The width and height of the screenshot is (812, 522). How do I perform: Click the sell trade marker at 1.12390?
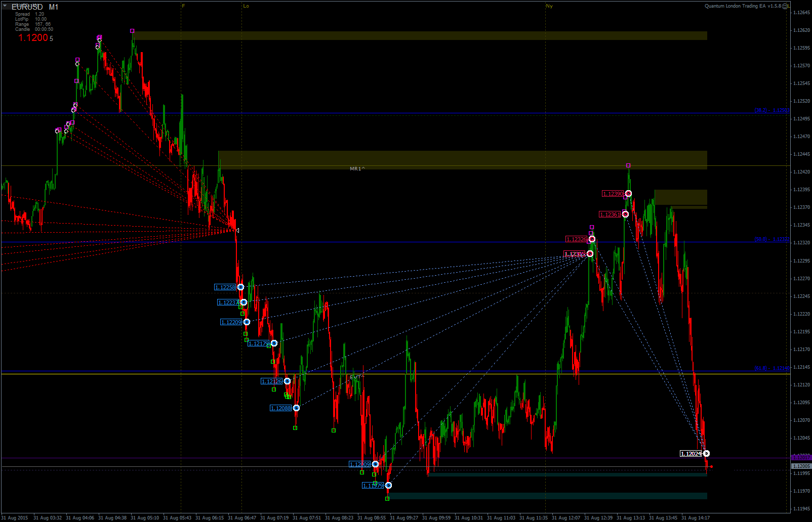click(x=628, y=194)
